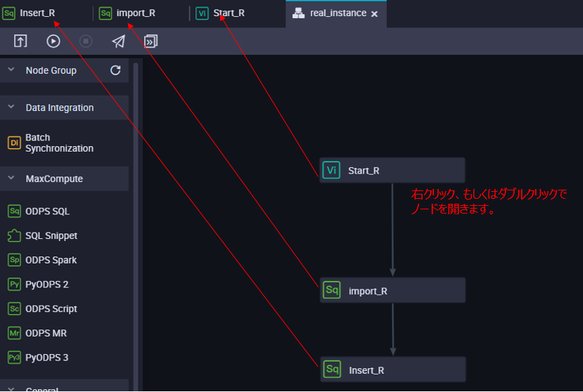Collapse the Node Group section chevron

click(x=11, y=70)
